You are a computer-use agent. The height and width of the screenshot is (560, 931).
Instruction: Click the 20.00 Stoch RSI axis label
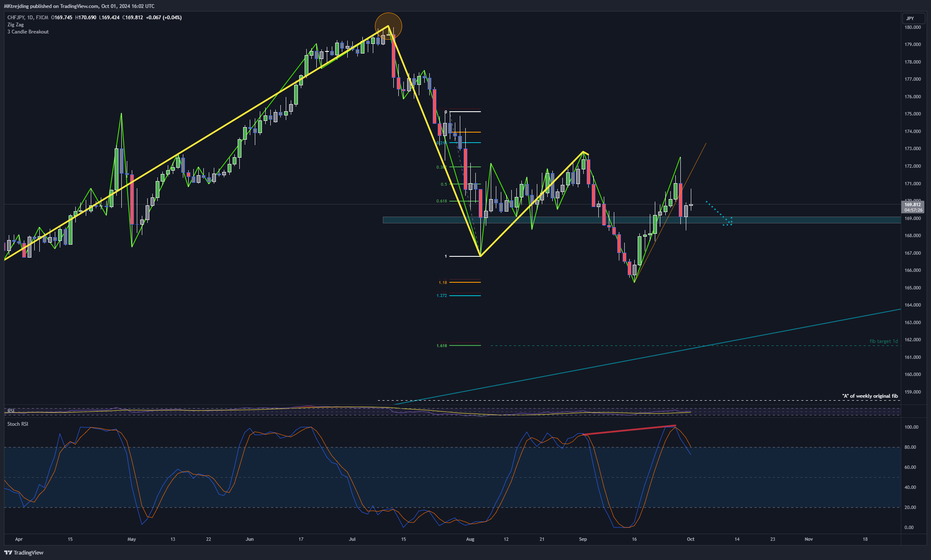[x=910, y=507]
